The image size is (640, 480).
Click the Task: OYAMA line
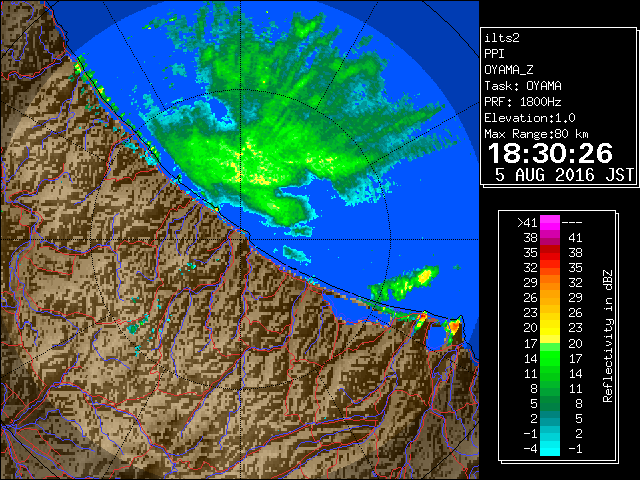point(523,86)
